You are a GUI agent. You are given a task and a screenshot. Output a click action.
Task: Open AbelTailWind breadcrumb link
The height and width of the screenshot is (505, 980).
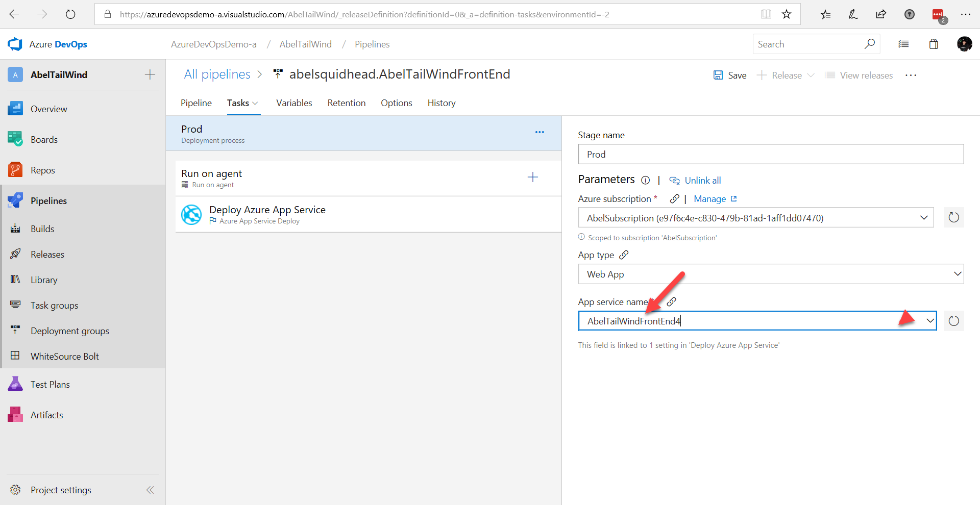[x=306, y=44]
